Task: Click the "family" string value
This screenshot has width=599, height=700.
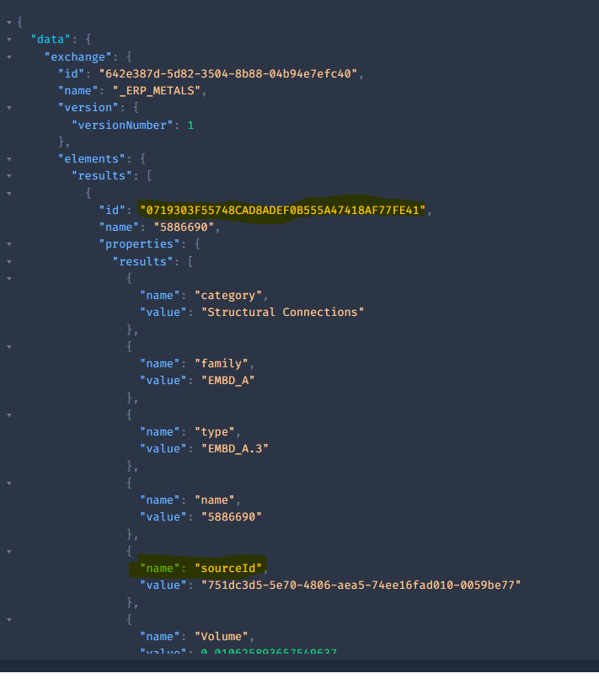Action: tap(222, 363)
